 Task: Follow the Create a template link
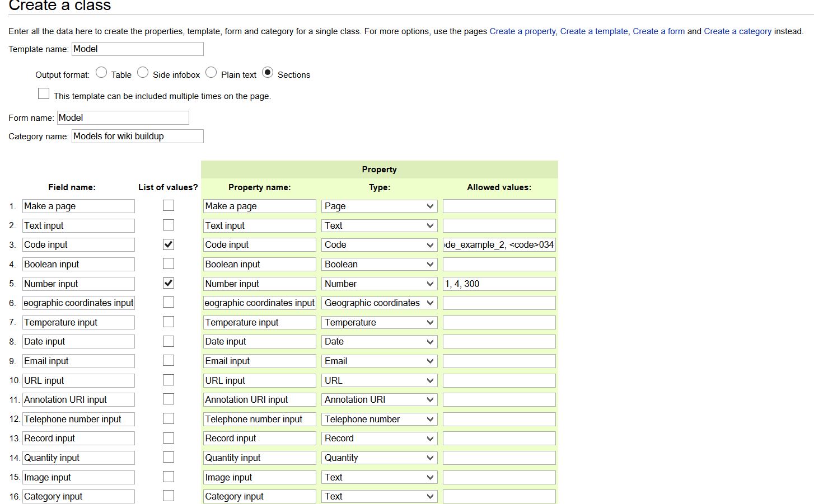594,31
